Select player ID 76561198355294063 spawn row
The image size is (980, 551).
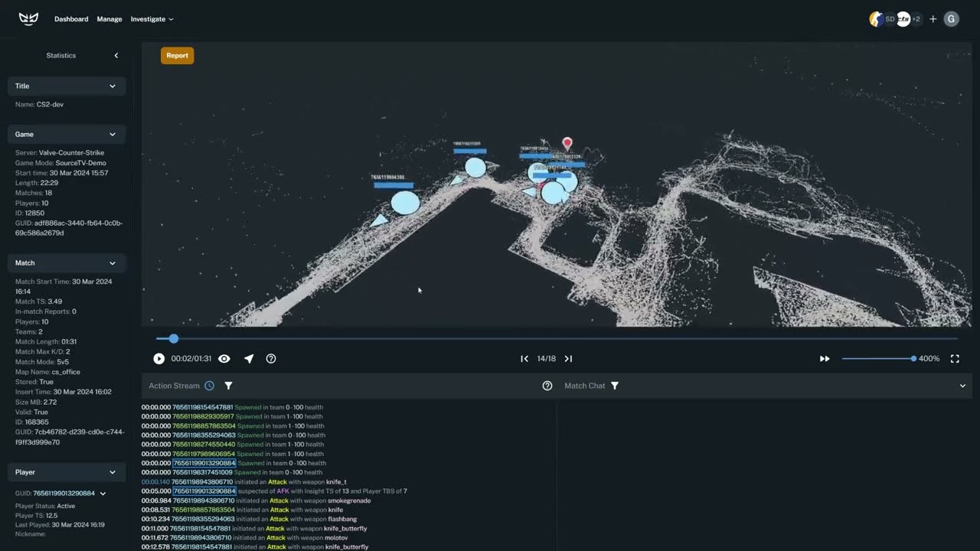point(233,435)
